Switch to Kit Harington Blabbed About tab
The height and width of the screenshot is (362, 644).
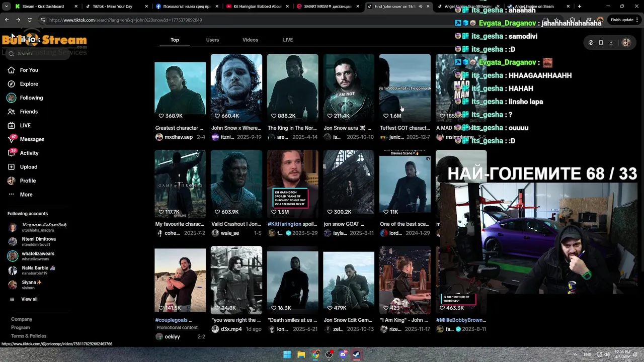click(x=257, y=7)
